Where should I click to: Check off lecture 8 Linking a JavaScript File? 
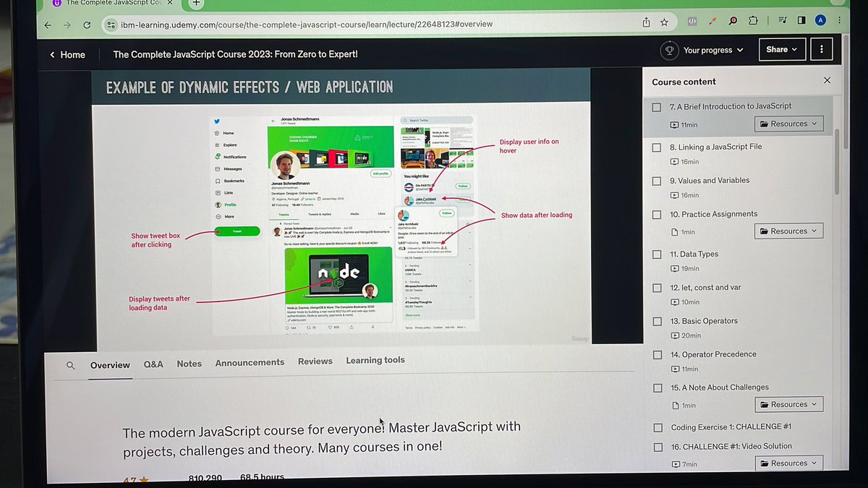click(x=657, y=147)
